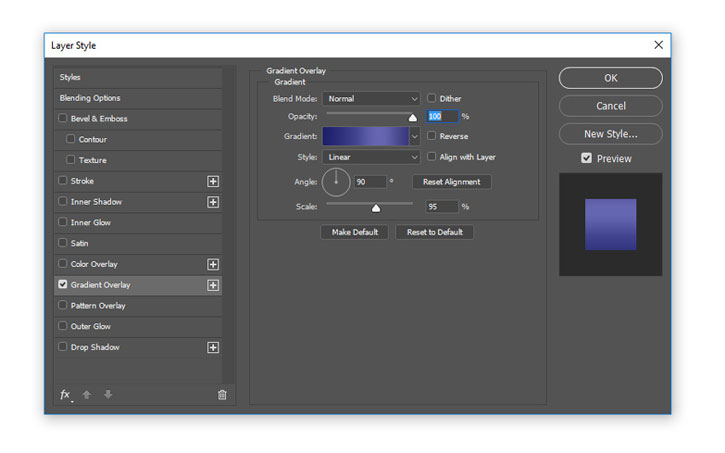The height and width of the screenshot is (453, 725).
Task: Click the style preview thumbnail
Action: (610, 225)
